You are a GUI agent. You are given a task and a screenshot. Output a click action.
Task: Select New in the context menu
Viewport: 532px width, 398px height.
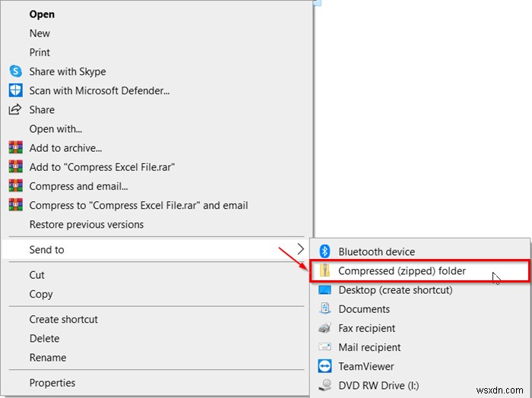[x=157, y=33]
